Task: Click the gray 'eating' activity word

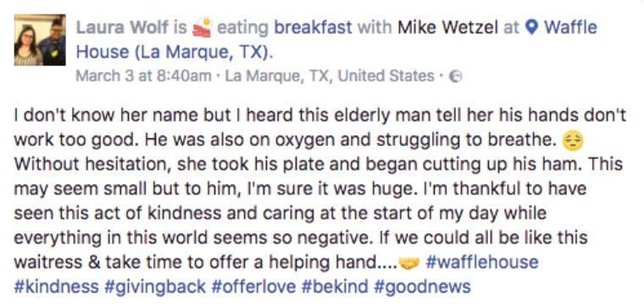Action: (242, 28)
